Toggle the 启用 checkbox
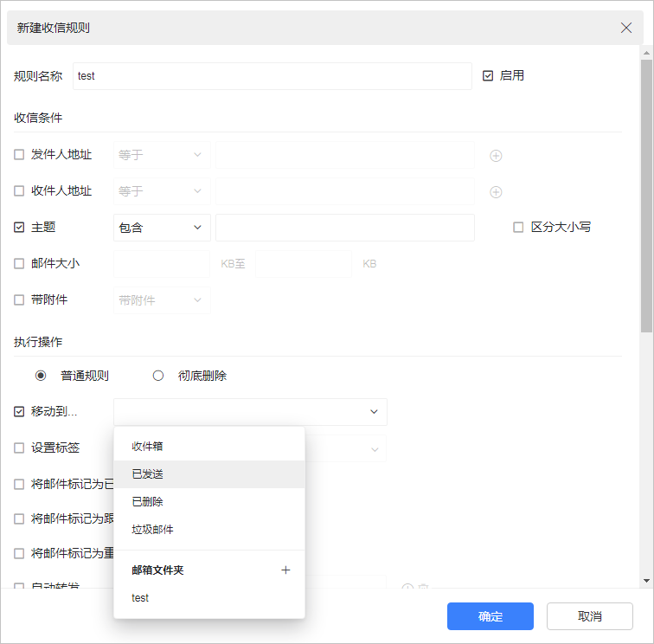 488,75
